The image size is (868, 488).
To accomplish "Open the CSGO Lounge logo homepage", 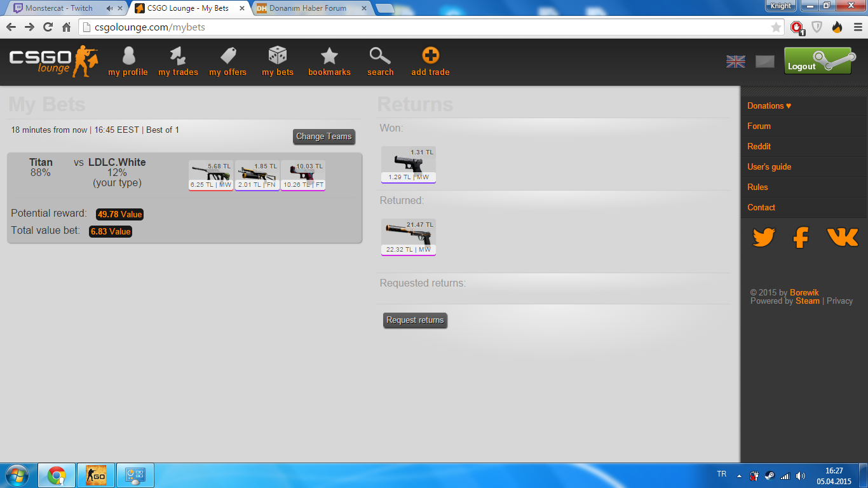I will [53, 62].
